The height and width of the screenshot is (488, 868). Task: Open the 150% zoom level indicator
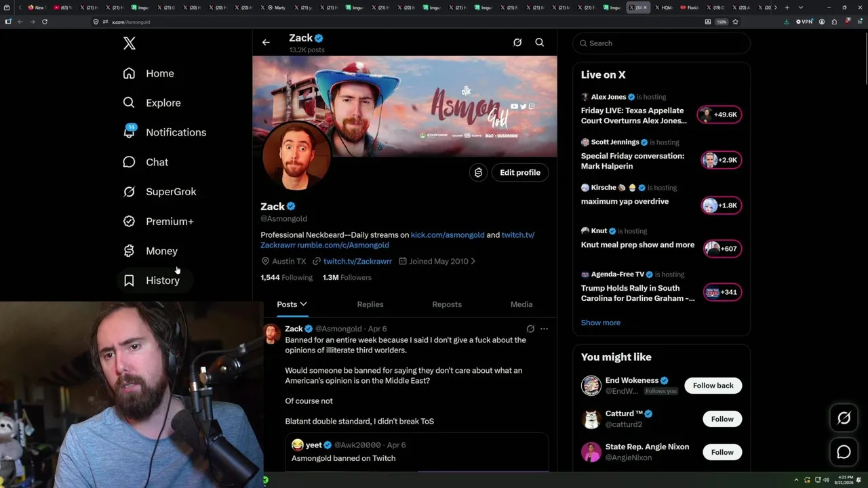(722, 22)
